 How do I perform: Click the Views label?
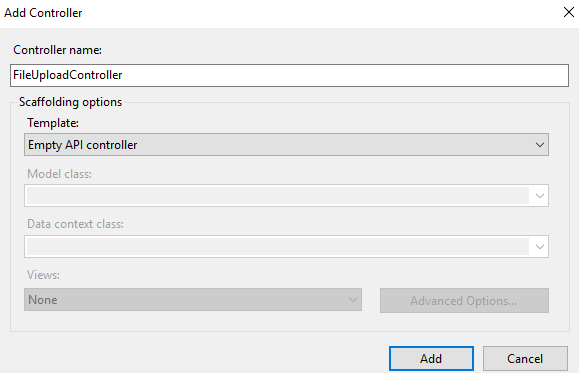(43, 275)
